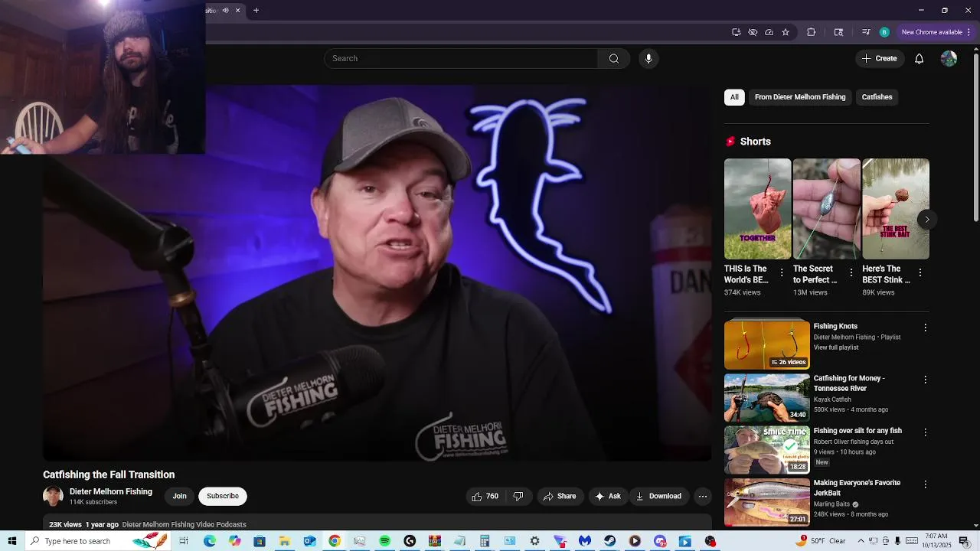Open the TOGETHER bait Shorts thumbnail
This screenshot has width=980, height=551.
tap(758, 209)
